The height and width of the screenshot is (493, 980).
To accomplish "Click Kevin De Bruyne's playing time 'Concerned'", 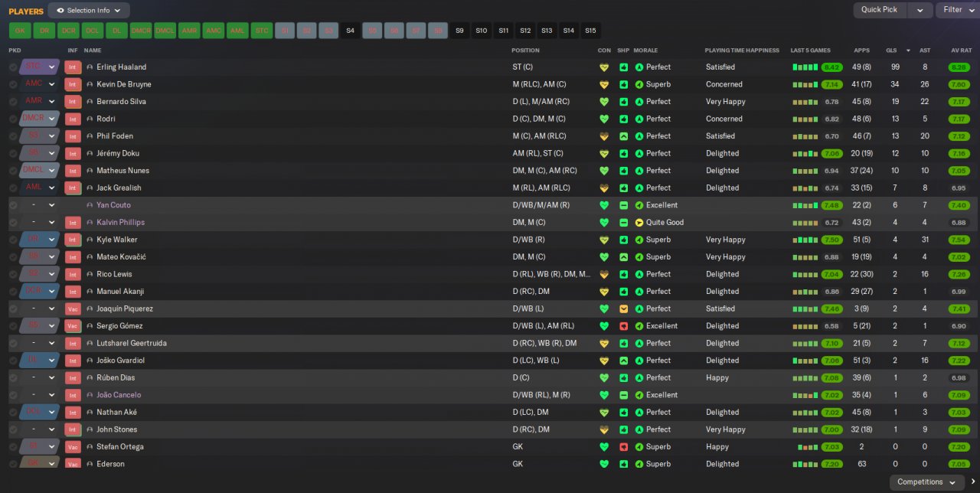I will coord(724,84).
